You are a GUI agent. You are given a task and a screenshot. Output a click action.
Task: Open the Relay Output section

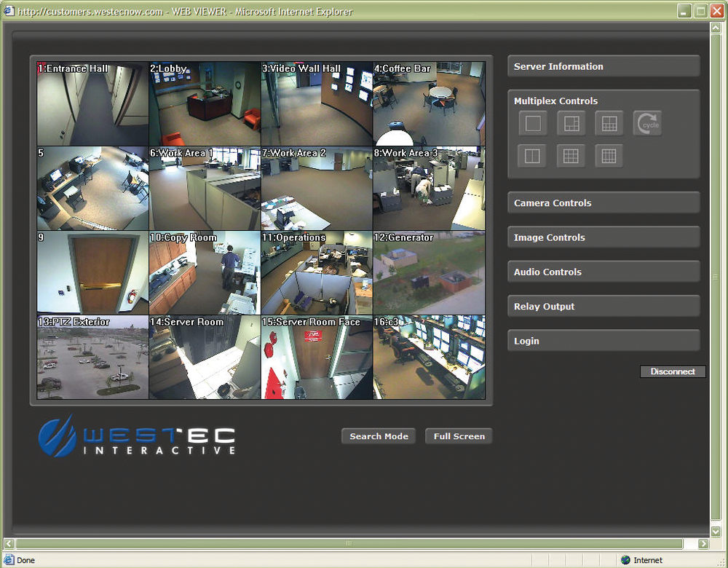(603, 307)
